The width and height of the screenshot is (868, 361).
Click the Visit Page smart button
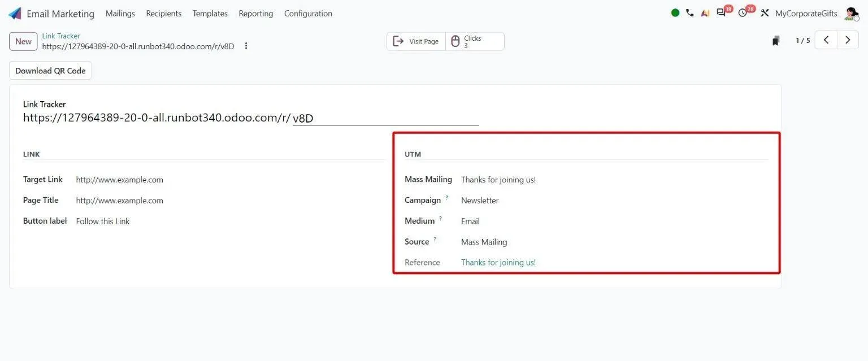click(x=416, y=41)
